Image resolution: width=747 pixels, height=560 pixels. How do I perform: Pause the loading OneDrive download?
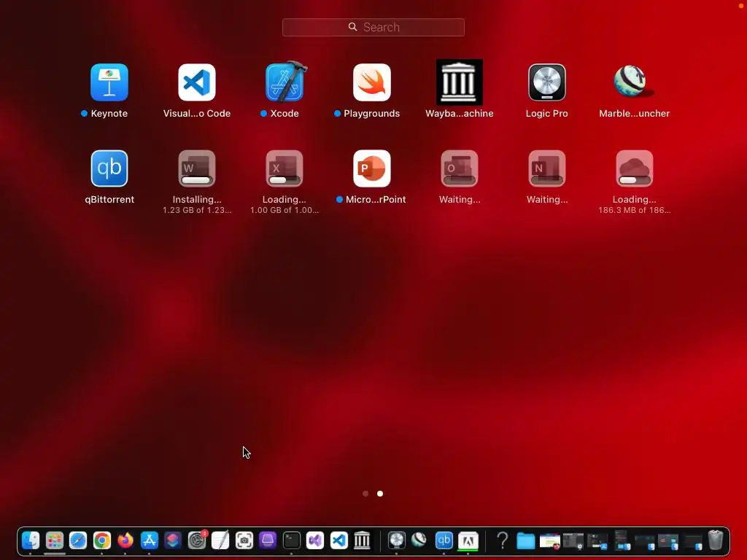[x=634, y=168]
